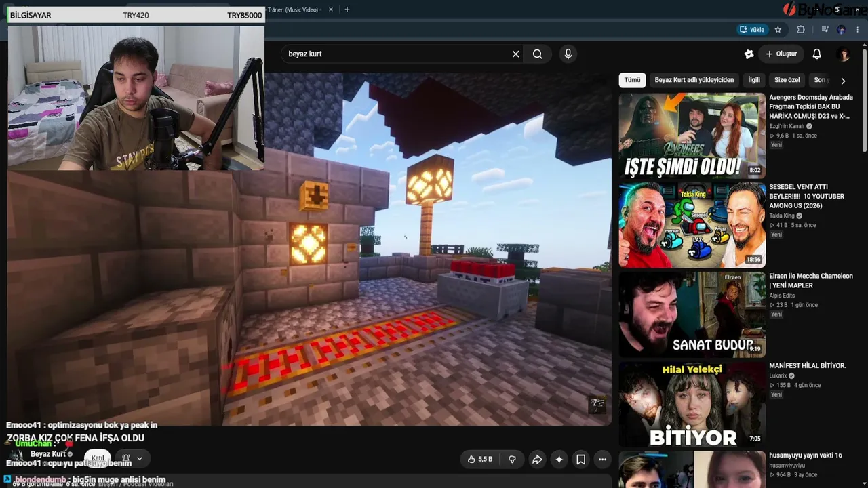Open the 'MANİFEST HİLAL BİTİYOR.' video title

[807, 366]
